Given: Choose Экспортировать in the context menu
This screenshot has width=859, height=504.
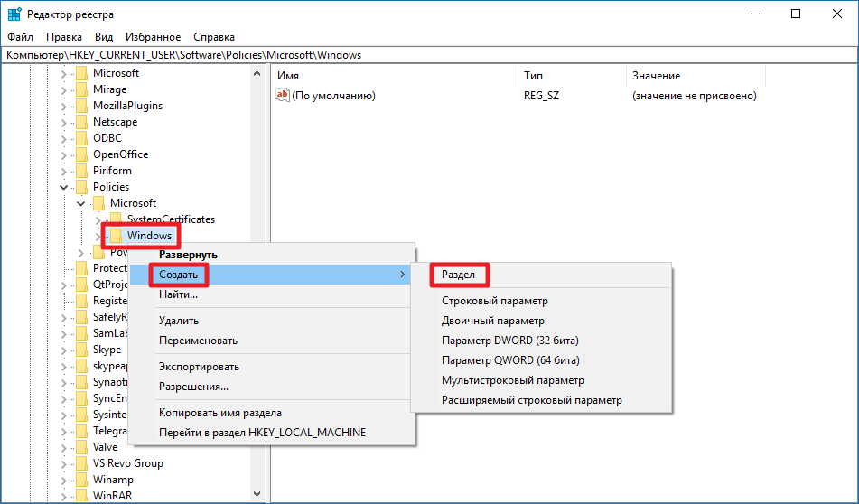Looking at the screenshot, I should pyautogui.click(x=199, y=367).
